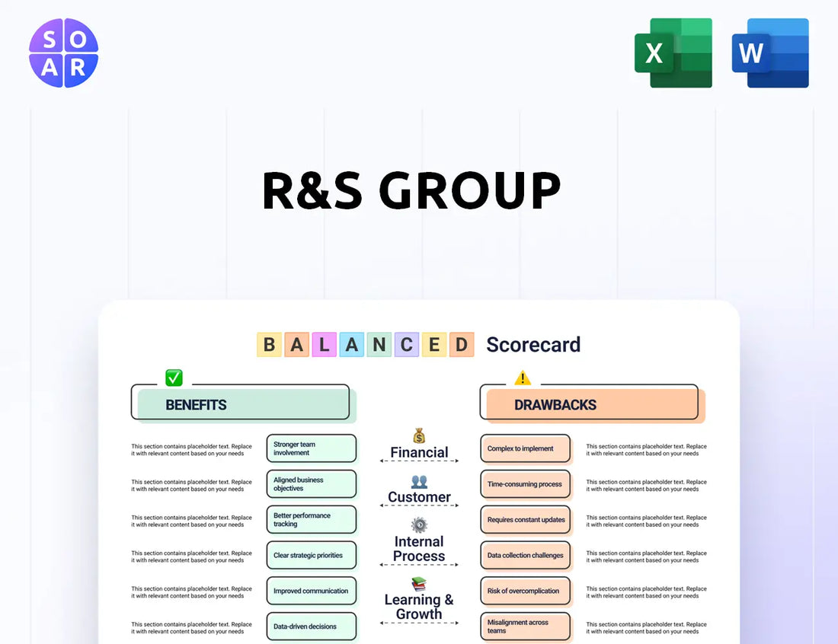Click the people icon above Customer
Image resolution: width=838 pixels, height=644 pixels.
pyautogui.click(x=419, y=482)
